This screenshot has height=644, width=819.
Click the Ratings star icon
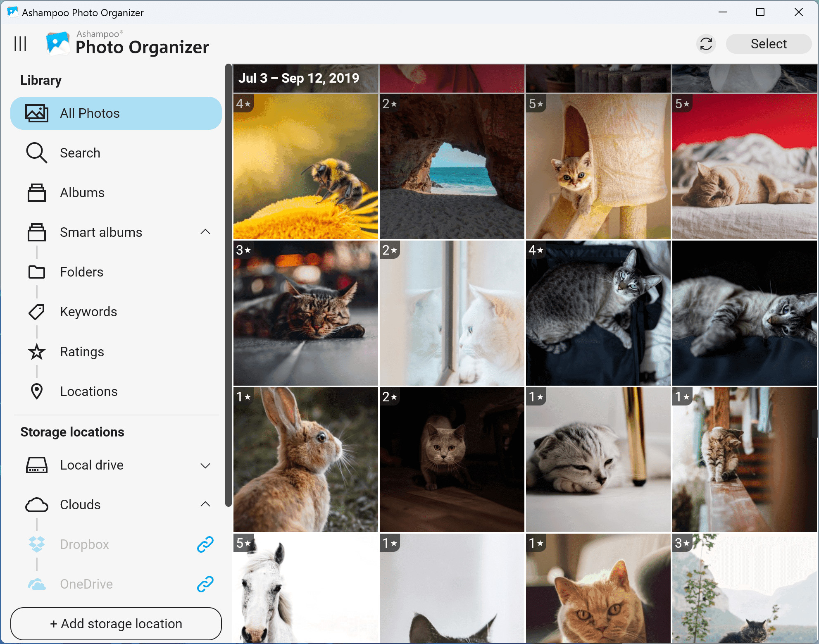[37, 352]
